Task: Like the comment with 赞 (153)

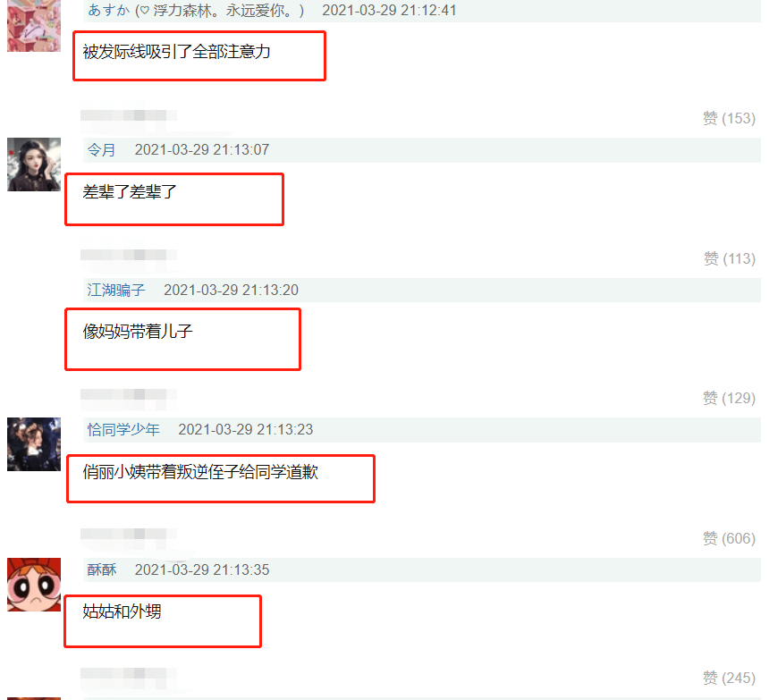Action: [x=729, y=118]
